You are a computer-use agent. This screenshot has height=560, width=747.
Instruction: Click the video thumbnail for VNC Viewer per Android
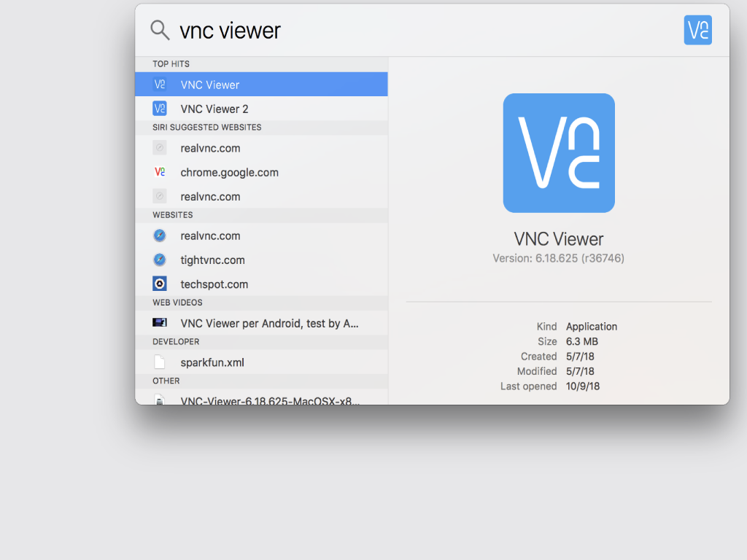point(160,323)
